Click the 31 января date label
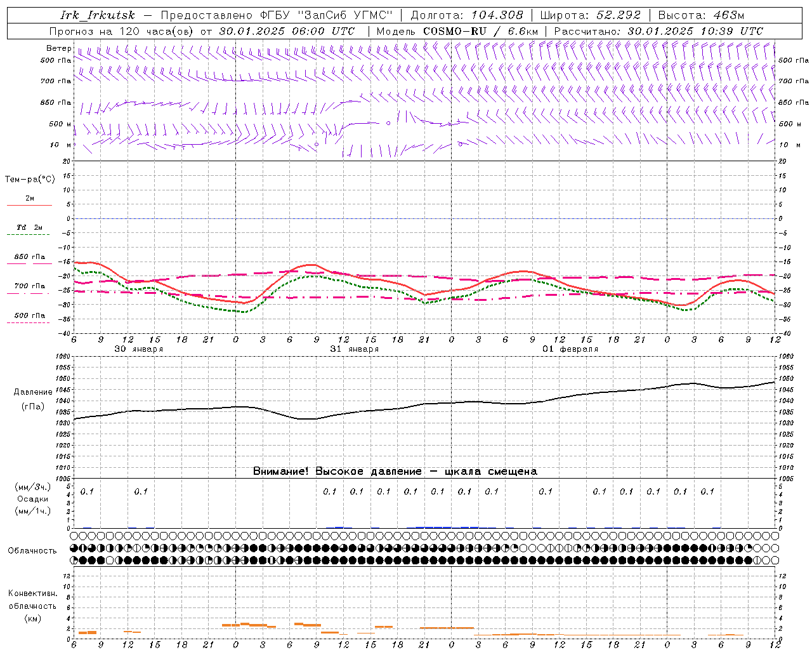Viewport: 812px width, 650px height. pos(354,349)
